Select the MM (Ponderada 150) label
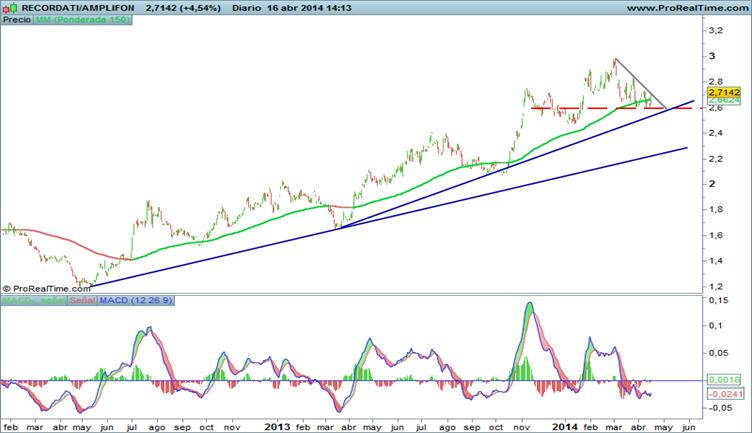Image resolution: width=752 pixels, height=433 pixels. tap(82, 20)
